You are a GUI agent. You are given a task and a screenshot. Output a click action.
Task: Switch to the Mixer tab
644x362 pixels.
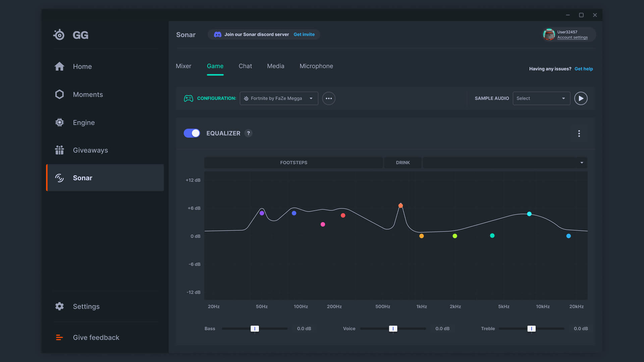183,66
